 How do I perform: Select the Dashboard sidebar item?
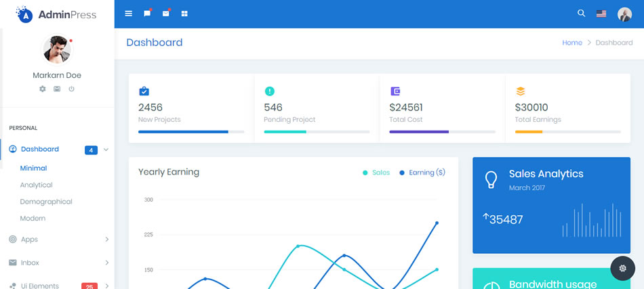coord(57,149)
